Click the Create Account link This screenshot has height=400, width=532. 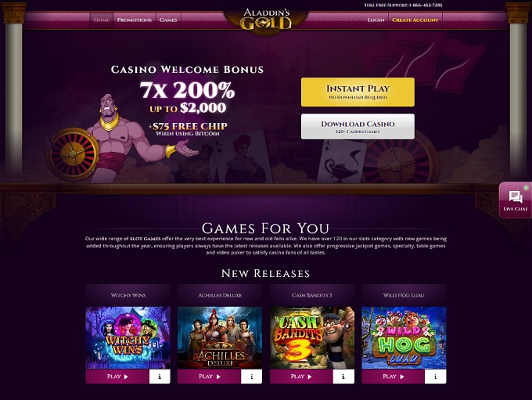(415, 20)
